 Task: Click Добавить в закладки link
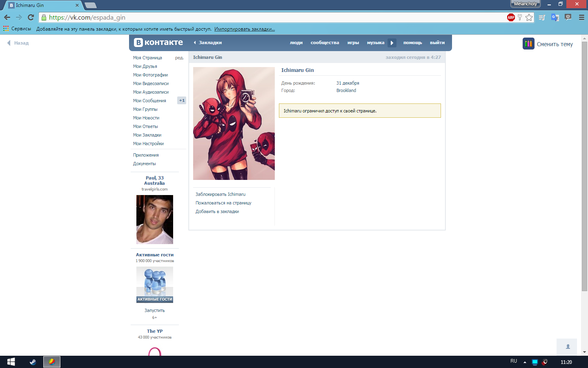tap(217, 211)
